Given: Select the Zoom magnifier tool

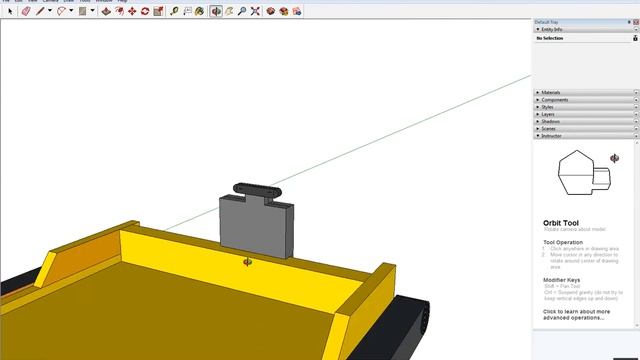Looking at the screenshot, I should pyautogui.click(x=242, y=11).
